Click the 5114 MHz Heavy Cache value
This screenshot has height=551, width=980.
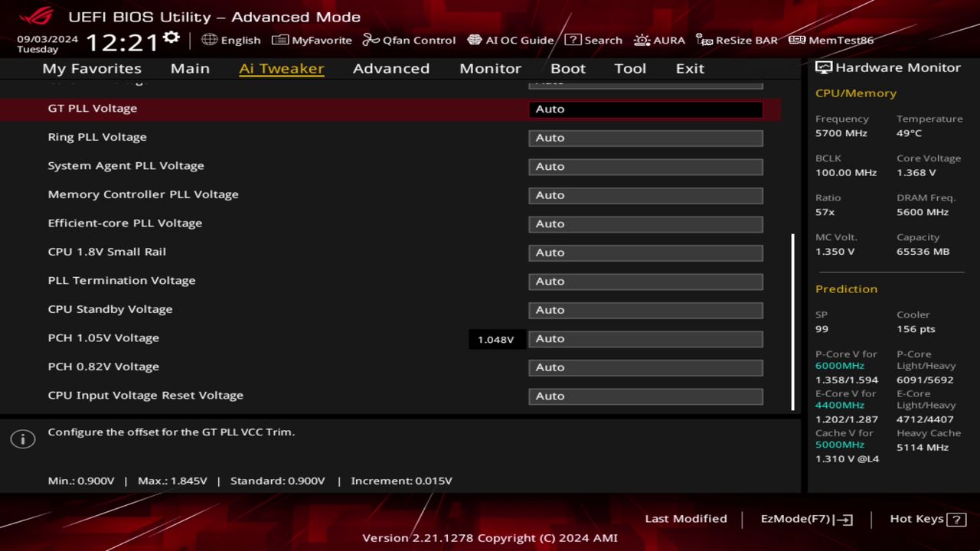[x=923, y=447]
